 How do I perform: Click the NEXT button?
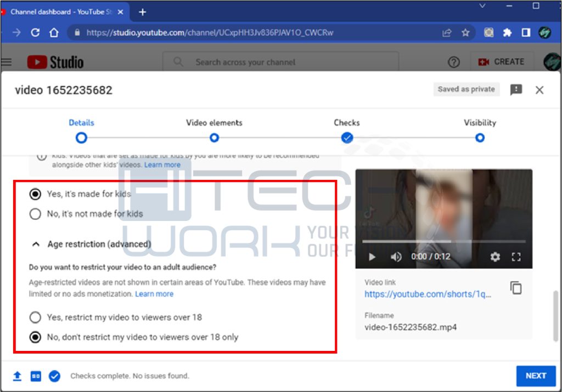tap(536, 376)
